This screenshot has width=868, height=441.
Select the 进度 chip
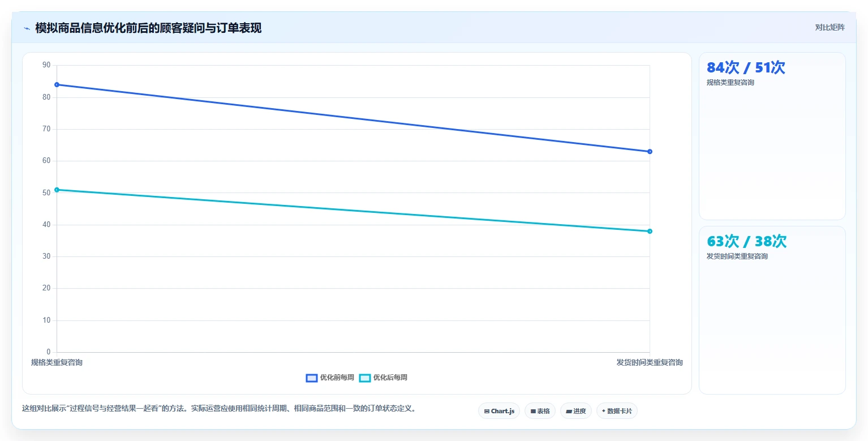[576, 411]
